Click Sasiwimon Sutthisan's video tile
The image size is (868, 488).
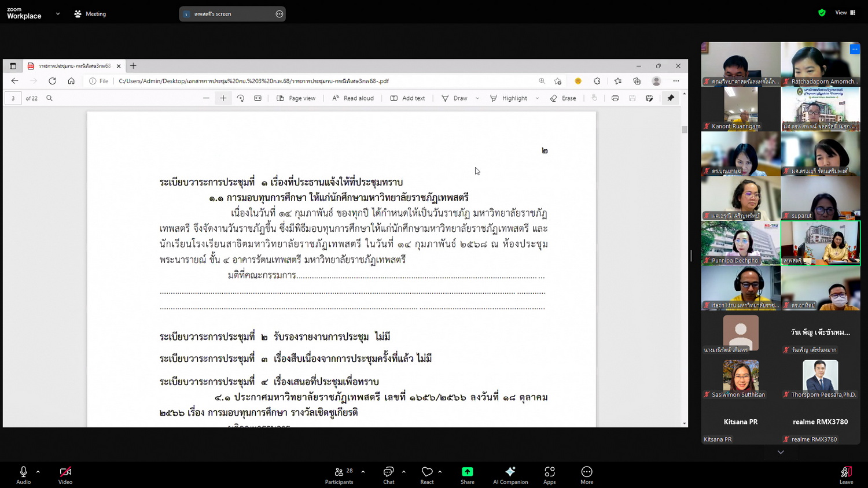(740, 378)
